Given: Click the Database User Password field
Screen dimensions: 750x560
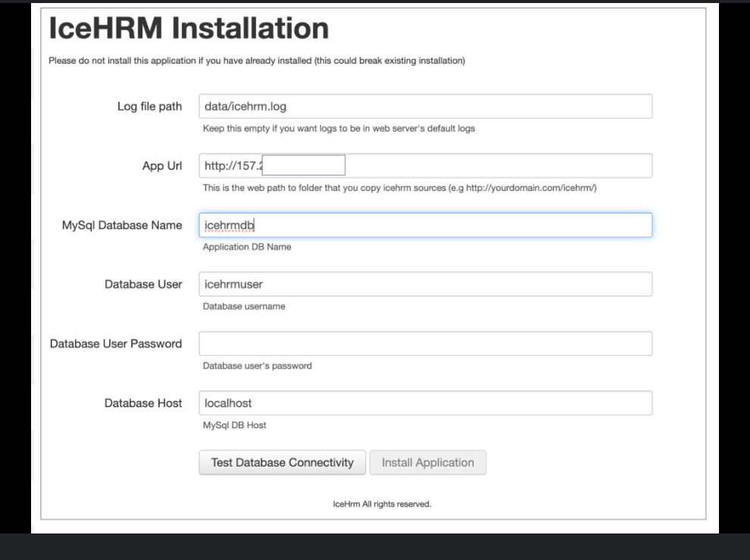Looking at the screenshot, I should (425, 344).
